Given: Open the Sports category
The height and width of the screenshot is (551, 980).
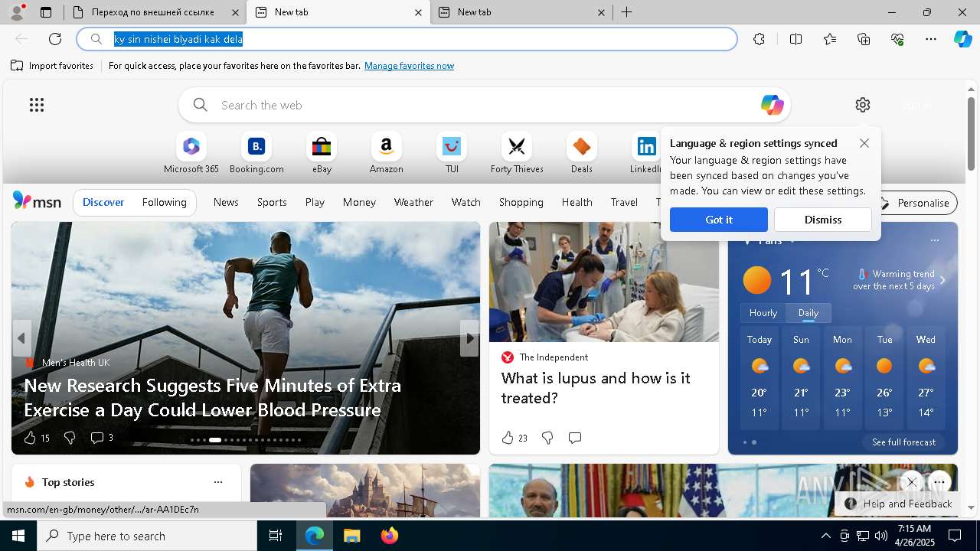Looking at the screenshot, I should point(272,202).
